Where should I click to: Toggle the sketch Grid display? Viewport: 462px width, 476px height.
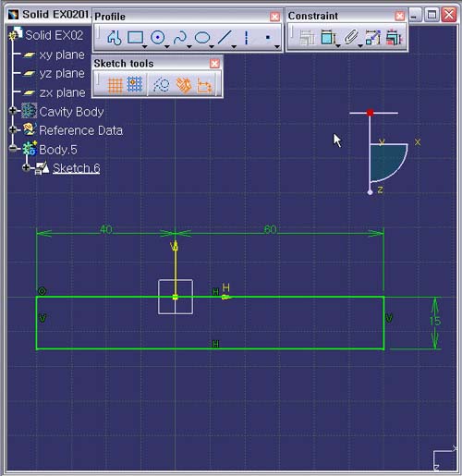click(115, 85)
